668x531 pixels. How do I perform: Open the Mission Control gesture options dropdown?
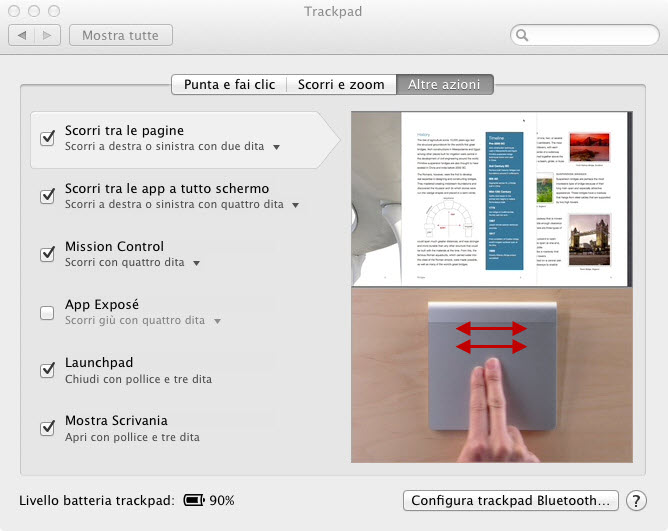click(x=196, y=263)
